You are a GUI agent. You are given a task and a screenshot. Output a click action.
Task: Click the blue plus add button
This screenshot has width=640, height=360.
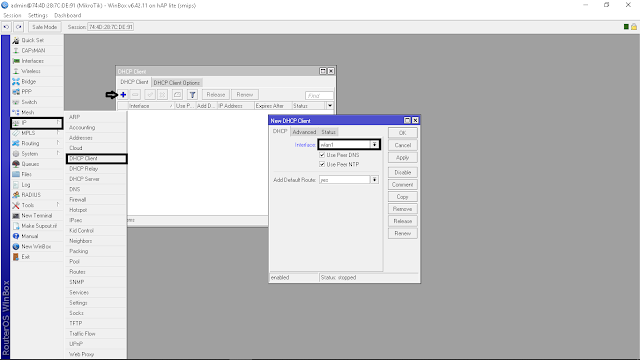click(x=123, y=95)
